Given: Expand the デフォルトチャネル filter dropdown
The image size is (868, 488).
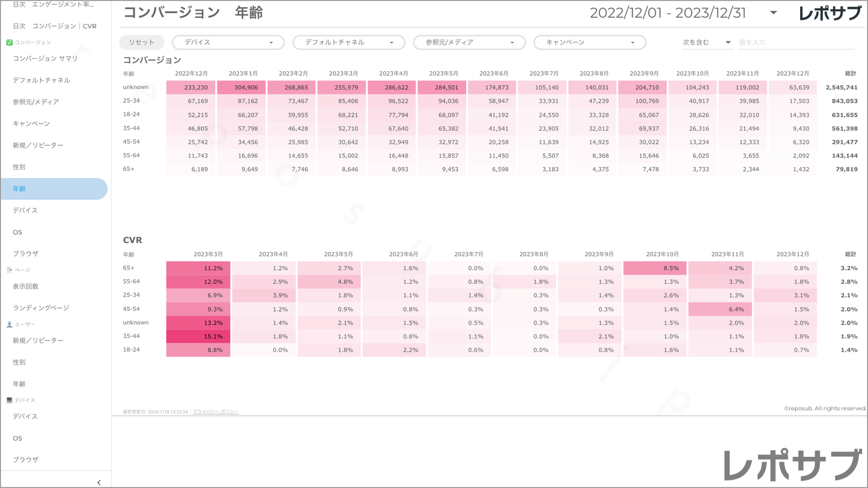Looking at the screenshot, I should click(348, 43).
